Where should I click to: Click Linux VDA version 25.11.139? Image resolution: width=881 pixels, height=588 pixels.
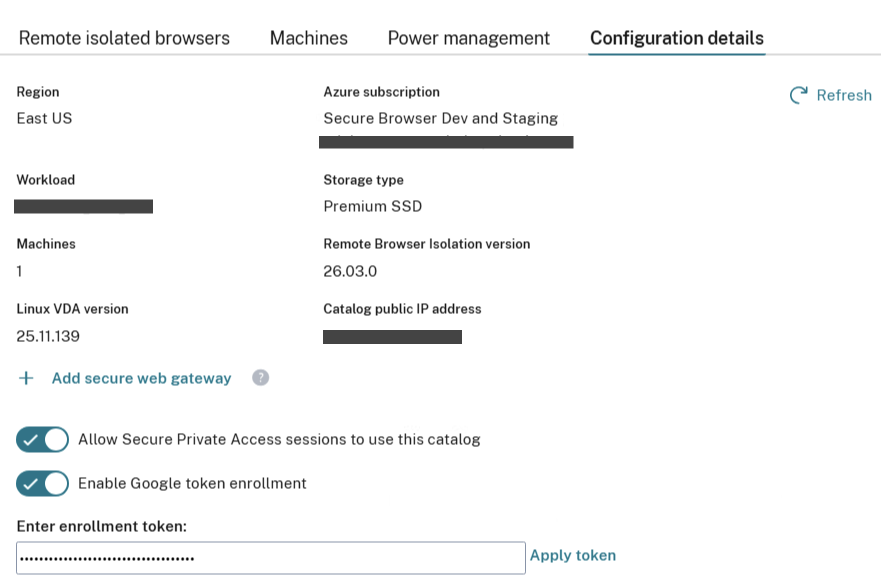coord(48,336)
